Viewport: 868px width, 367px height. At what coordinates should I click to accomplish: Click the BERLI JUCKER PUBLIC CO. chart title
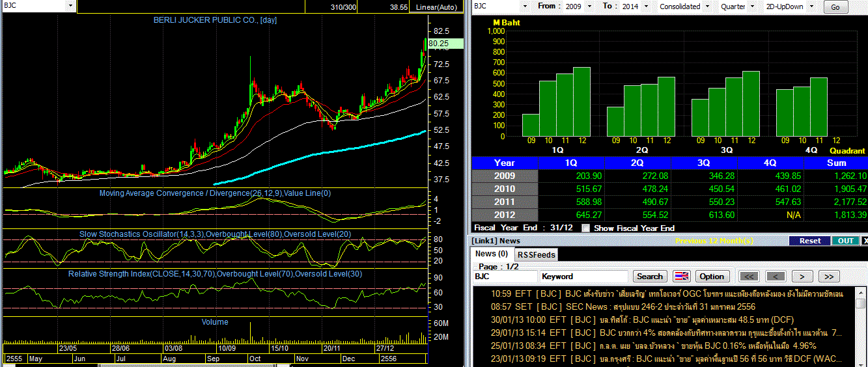coord(216,20)
